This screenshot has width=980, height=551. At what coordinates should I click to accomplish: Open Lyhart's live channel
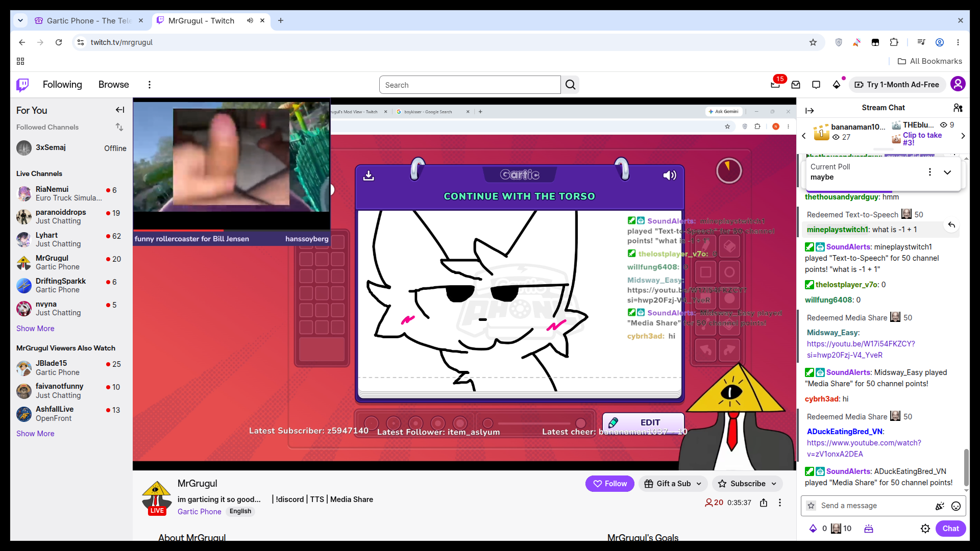71,239
